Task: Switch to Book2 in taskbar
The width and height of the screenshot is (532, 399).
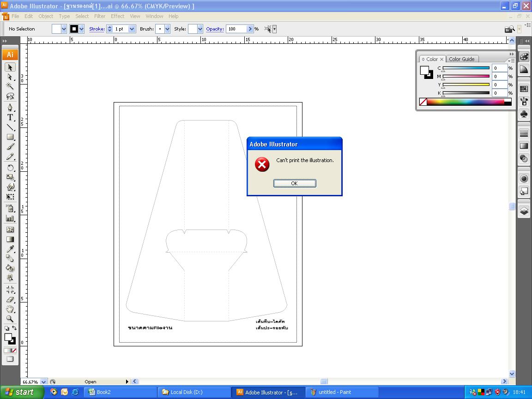Action: pyautogui.click(x=121, y=392)
